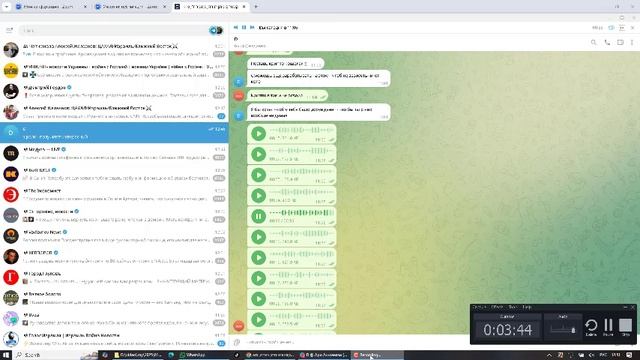The width and height of the screenshot is (640, 360).
Task: Click Pause button in the recorder
Action: (x=608, y=327)
